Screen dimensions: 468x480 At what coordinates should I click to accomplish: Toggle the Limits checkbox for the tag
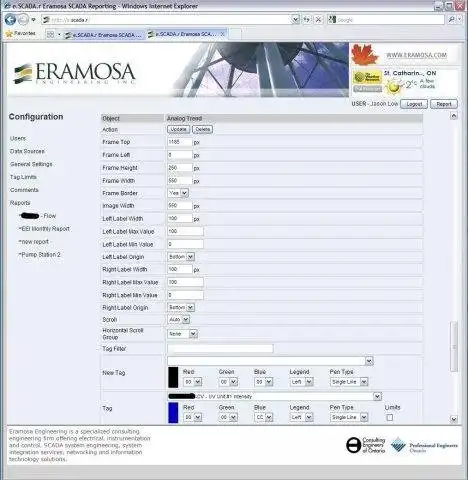(389, 417)
